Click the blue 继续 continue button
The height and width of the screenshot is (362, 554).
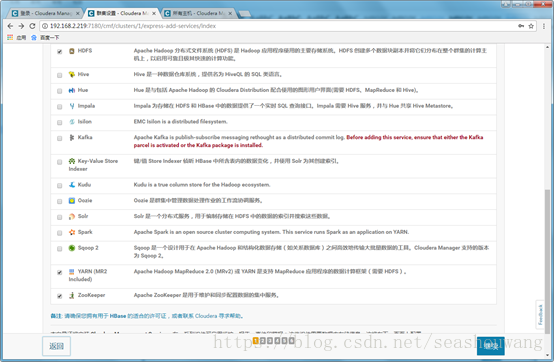(x=490, y=346)
